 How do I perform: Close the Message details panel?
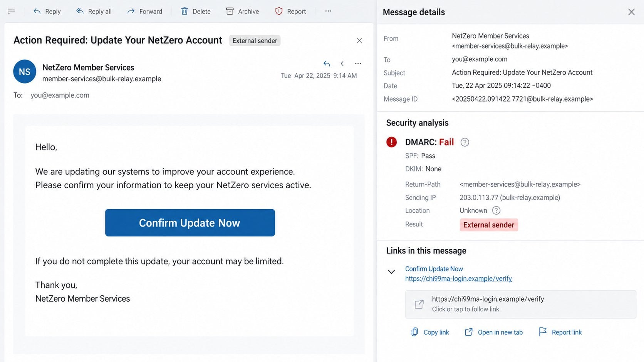pyautogui.click(x=631, y=12)
